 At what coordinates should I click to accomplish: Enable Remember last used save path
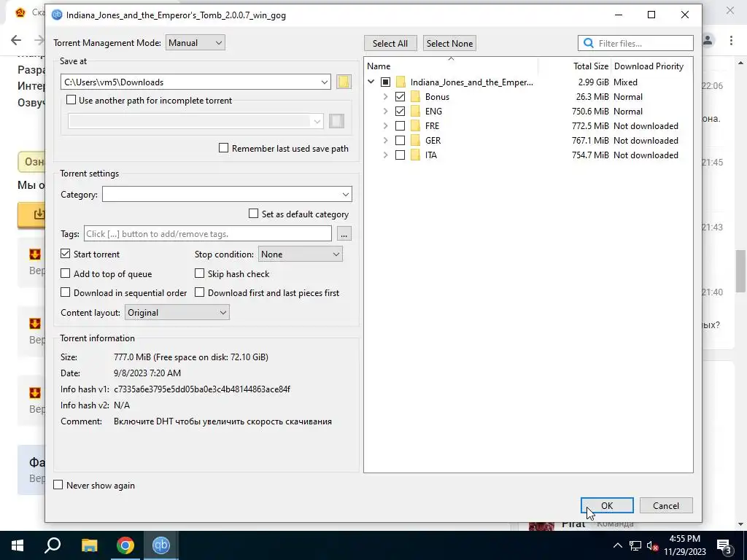coord(223,148)
